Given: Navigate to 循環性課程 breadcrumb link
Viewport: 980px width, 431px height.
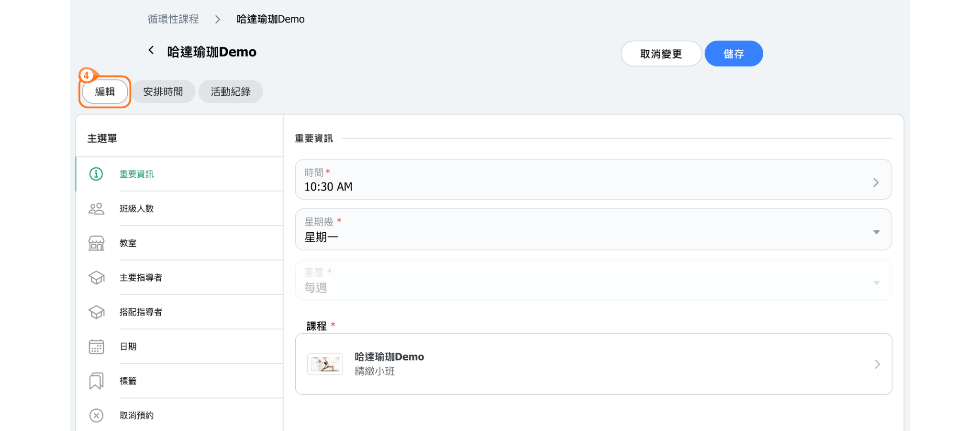Looking at the screenshot, I should pyautogui.click(x=173, y=19).
